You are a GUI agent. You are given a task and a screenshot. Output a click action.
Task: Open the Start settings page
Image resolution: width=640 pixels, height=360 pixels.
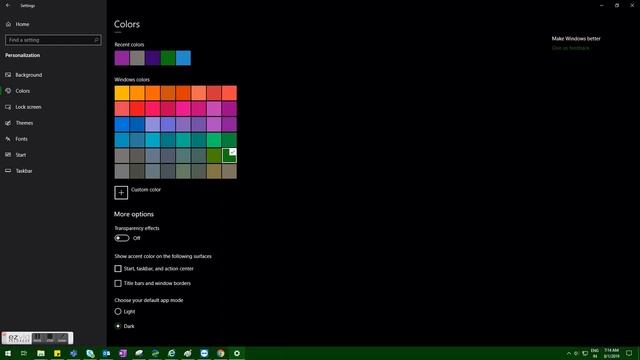(20, 155)
